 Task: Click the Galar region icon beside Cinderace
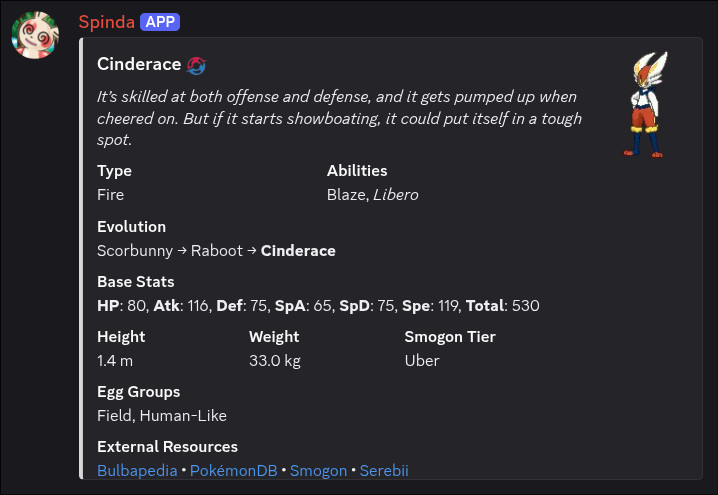(196, 65)
